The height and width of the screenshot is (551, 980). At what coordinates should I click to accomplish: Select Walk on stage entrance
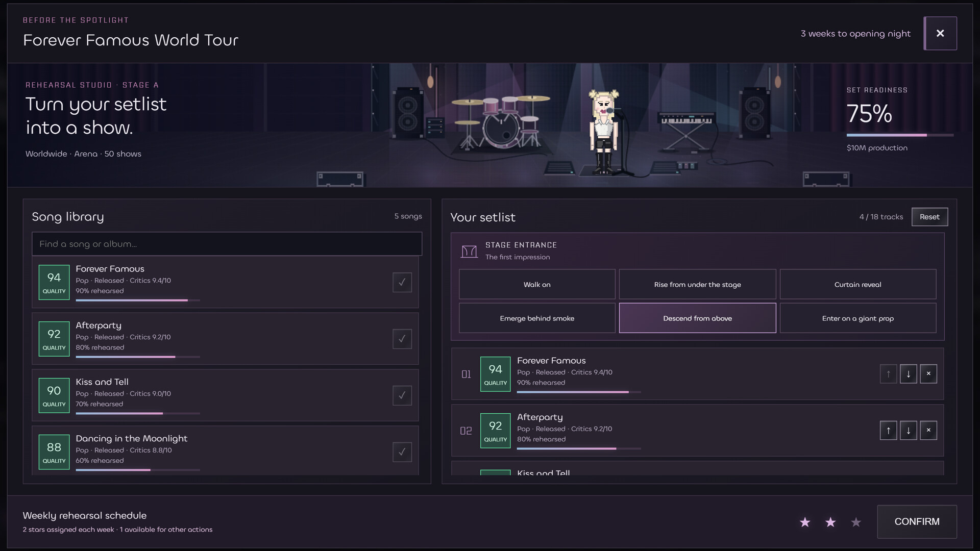point(537,284)
